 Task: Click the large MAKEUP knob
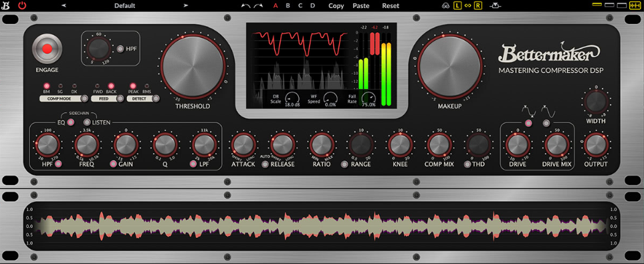(x=451, y=67)
